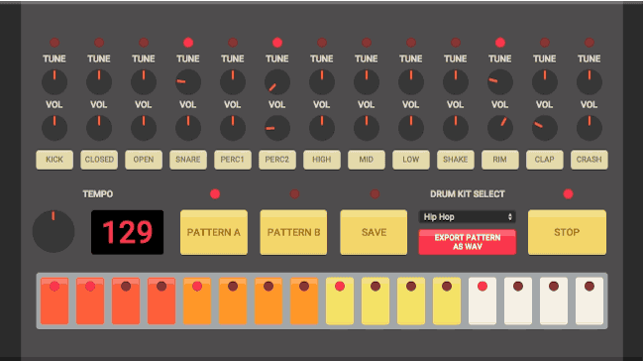
Task: Select the SNARE instrument pad
Action: (x=188, y=160)
